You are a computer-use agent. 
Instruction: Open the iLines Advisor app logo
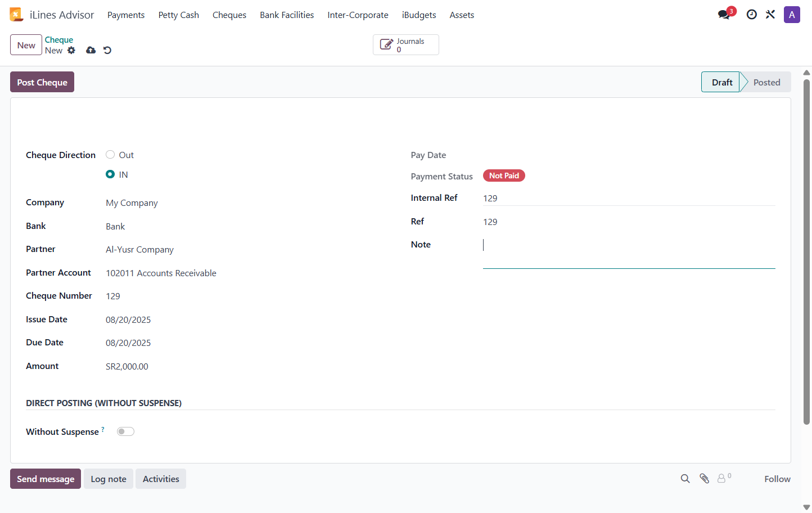(16, 15)
